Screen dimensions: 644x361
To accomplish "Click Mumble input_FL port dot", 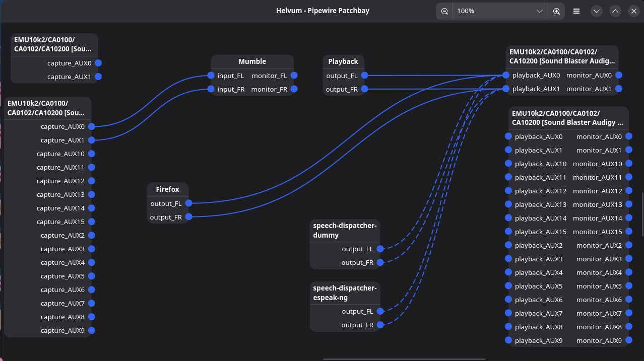I will (x=211, y=76).
